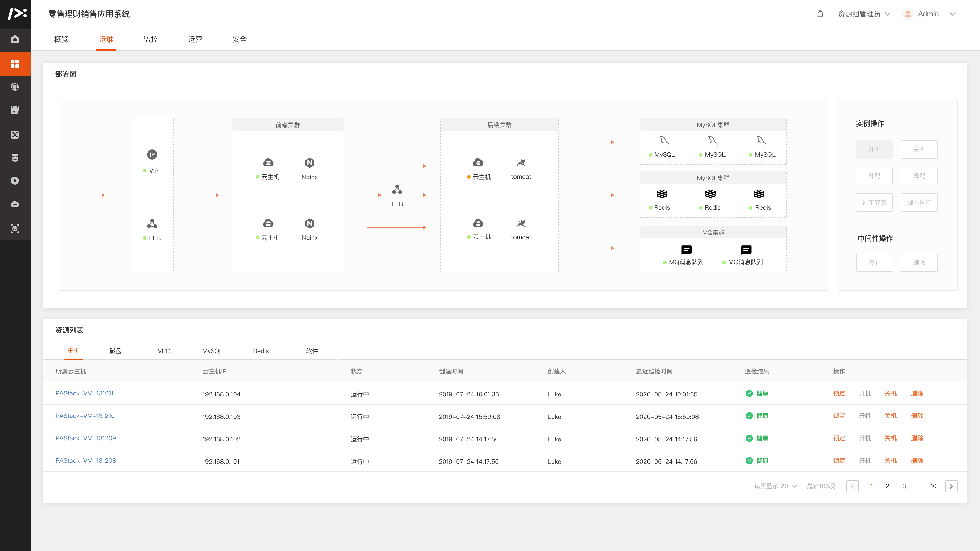Open the Admin user menu
Screen dimensions: 980x551
(x=928, y=14)
